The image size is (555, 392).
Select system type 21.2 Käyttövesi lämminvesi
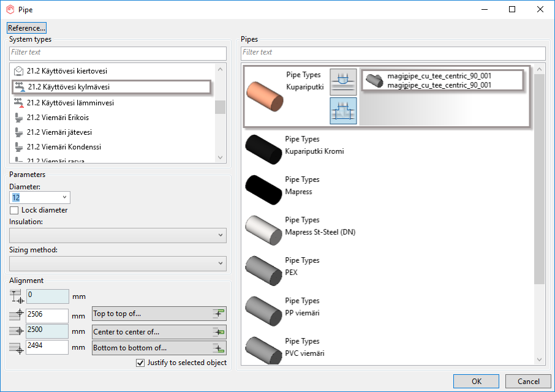pyautogui.click(x=70, y=103)
